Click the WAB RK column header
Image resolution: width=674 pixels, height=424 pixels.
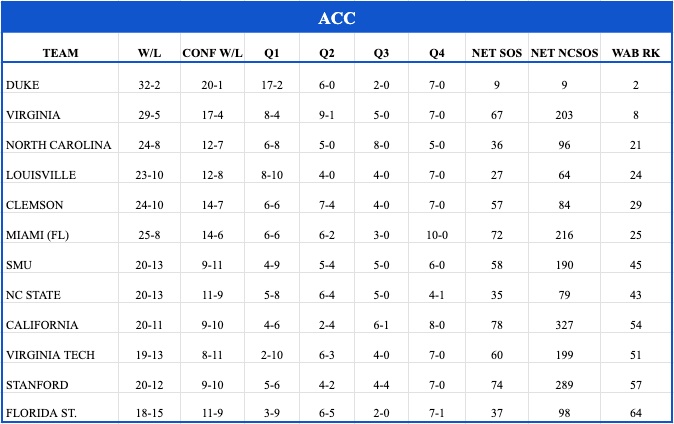(x=636, y=53)
